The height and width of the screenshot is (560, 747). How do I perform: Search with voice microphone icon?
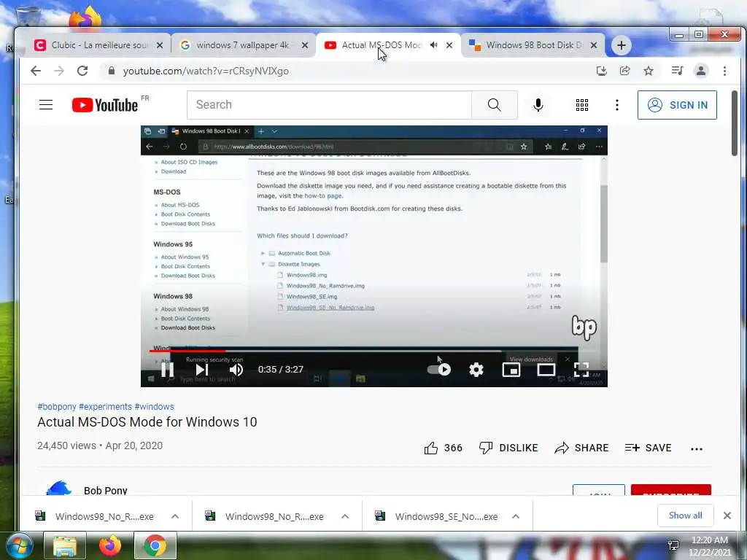point(538,105)
